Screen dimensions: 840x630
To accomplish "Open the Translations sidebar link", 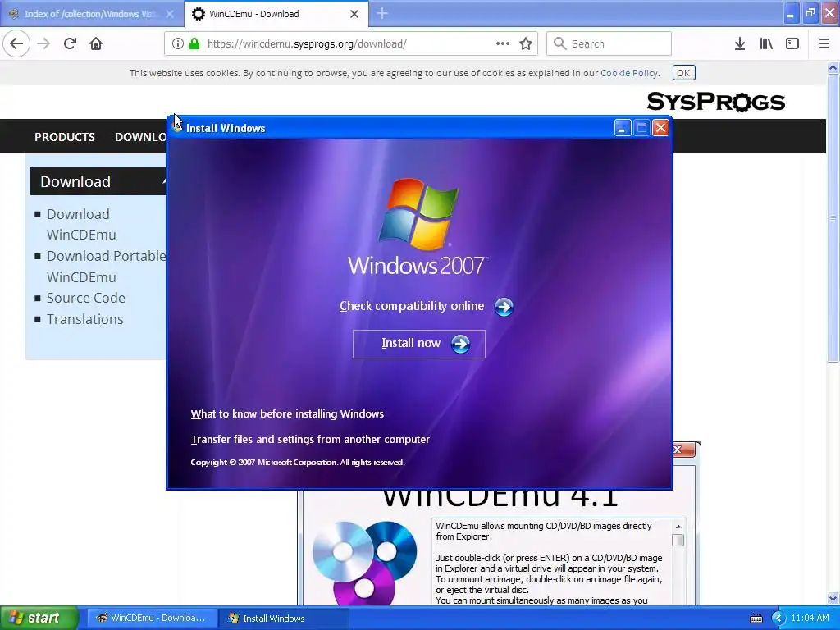I will coord(84,319).
